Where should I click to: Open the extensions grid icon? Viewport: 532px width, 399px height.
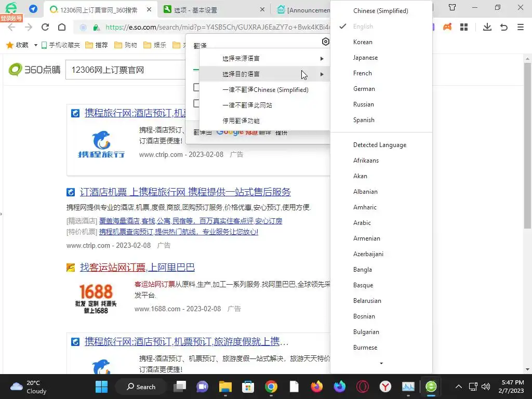464,27
